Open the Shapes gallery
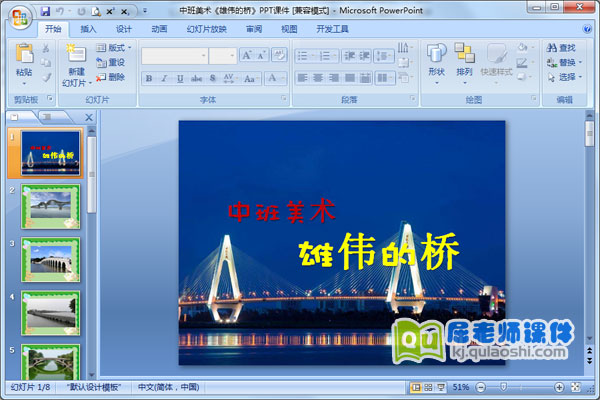Image resolution: width=600 pixels, height=400 pixels. click(x=436, y=64)
